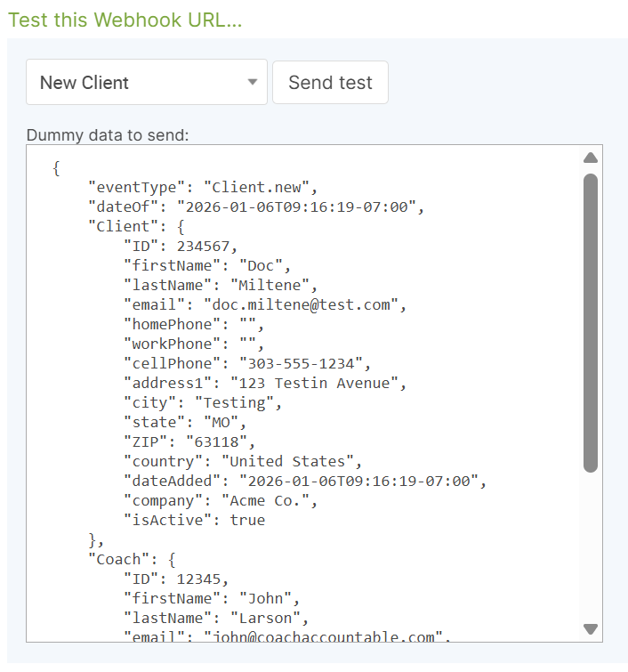The width and height of the screenshot is (628, 672).
Task: Click the "lastName": "Larson" line
Action: pos(216,618)
